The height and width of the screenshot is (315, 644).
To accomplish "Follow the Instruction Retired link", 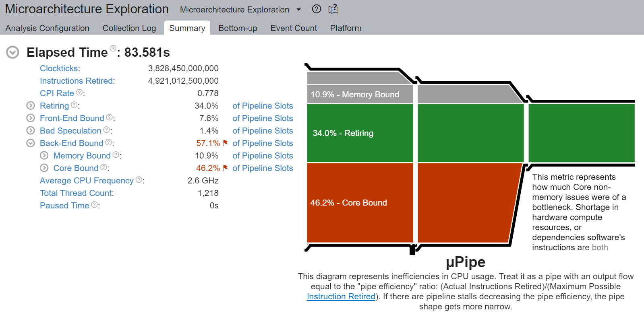I will pyautogui.click(x=341, y=296).
